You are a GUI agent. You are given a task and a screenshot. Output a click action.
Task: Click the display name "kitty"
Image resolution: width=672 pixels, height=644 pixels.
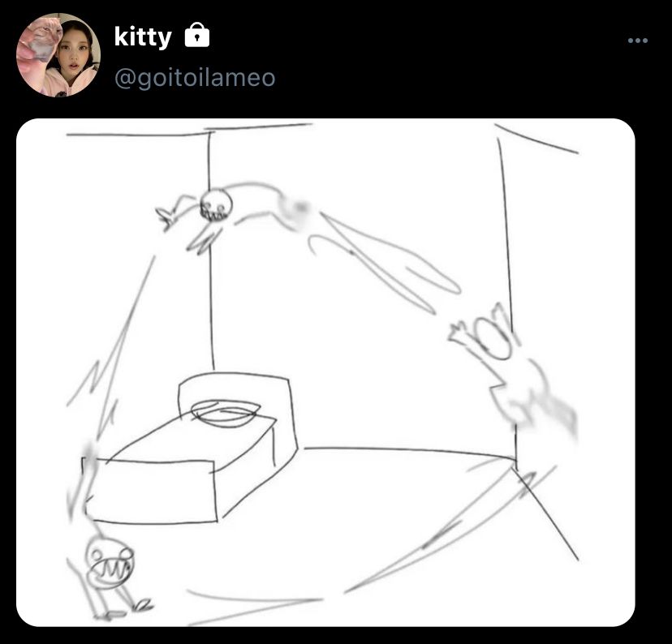[143, 36]
